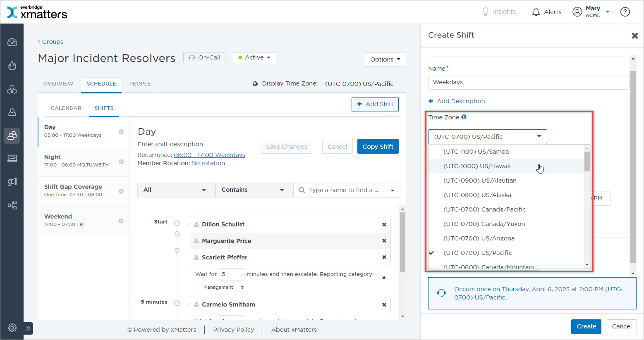Click Add Description link
The image size is (644, 340).
457,101
